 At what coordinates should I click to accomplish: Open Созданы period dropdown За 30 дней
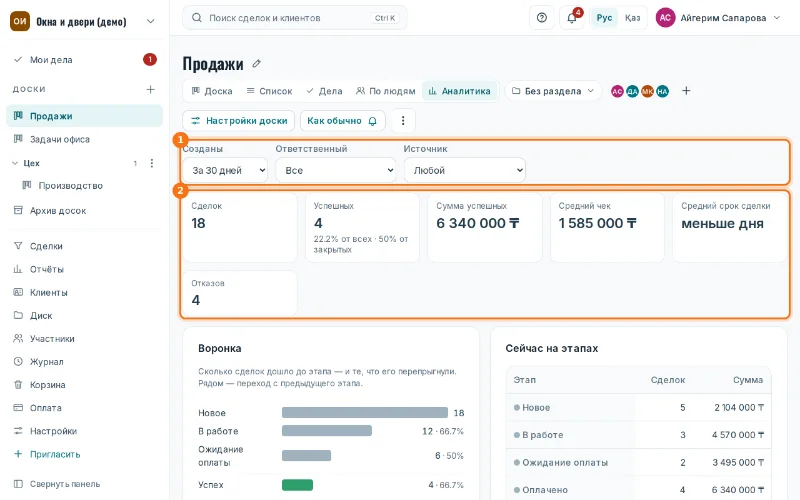click(x=225, y=170)
